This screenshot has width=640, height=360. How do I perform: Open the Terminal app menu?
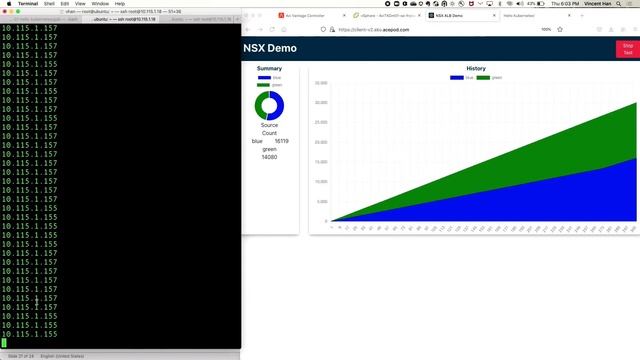[28, 4]
